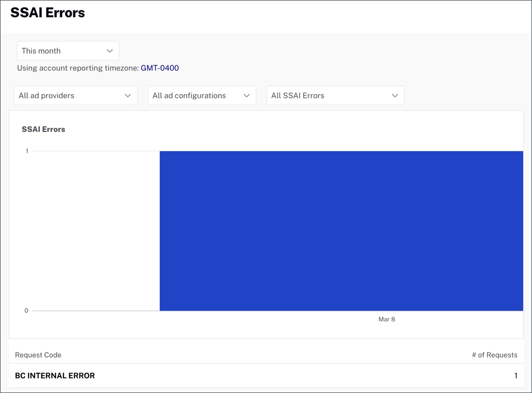Screen dimensions: 532x393
Task: Click the 'All SSAI Errors' chevron arrow
Action: pos(394,95)
